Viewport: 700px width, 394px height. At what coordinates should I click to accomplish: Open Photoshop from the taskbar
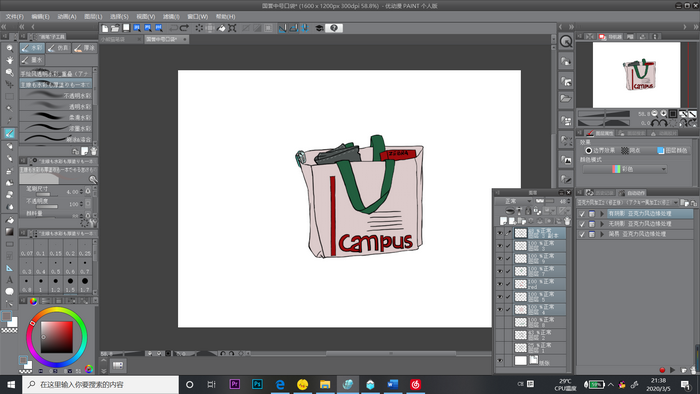[257, 384]
